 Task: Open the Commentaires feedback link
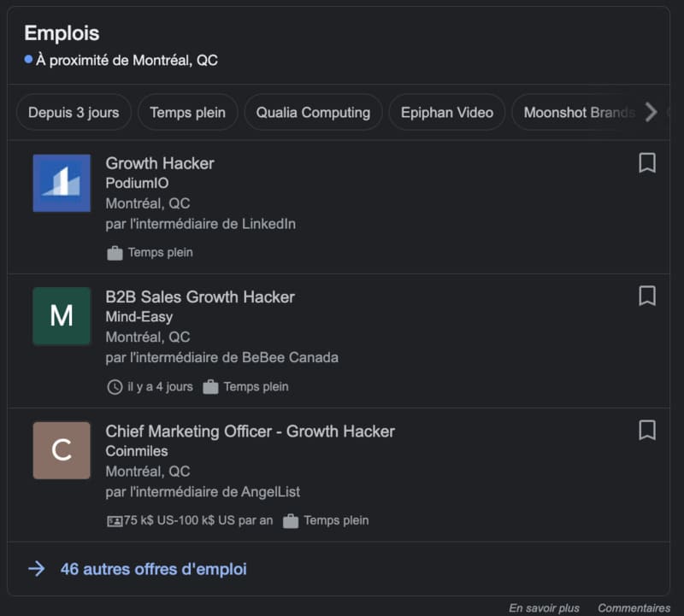click(x=634, y=608)
